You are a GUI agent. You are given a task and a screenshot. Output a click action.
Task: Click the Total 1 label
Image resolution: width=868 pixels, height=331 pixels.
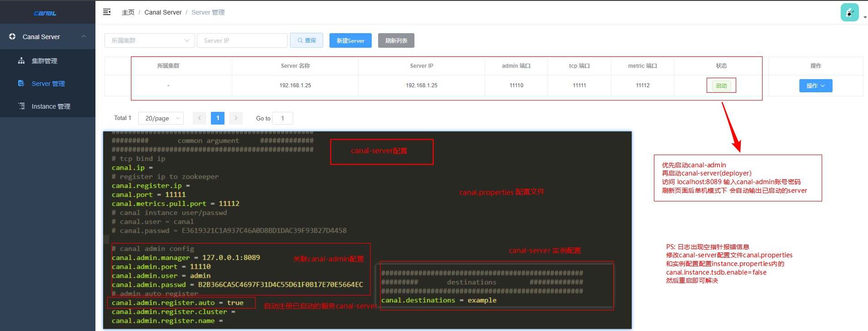click(123, 118)
